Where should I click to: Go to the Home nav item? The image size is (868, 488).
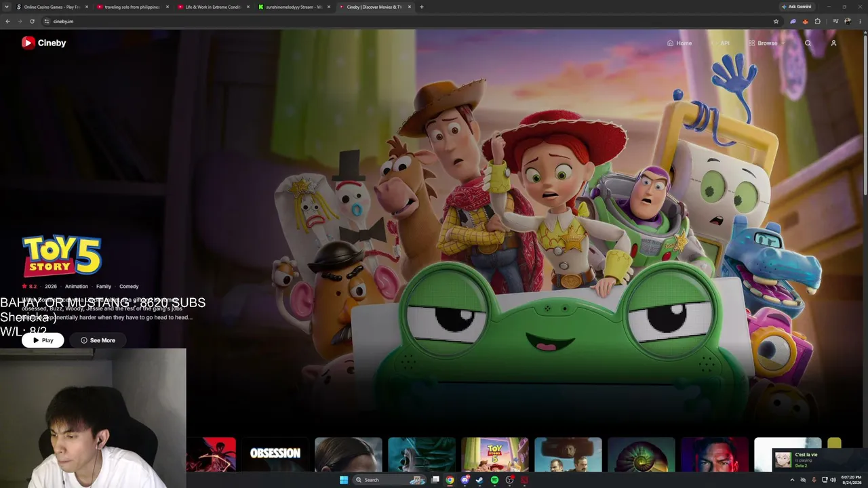(679, 43)
